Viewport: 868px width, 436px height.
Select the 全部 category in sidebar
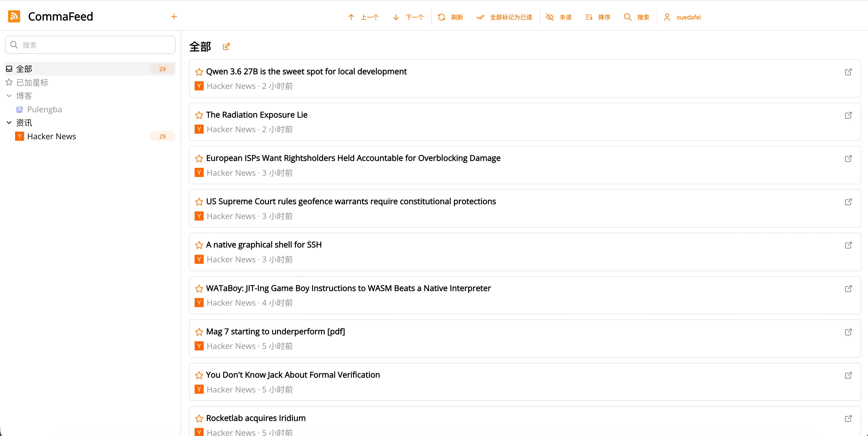point(90,69)
